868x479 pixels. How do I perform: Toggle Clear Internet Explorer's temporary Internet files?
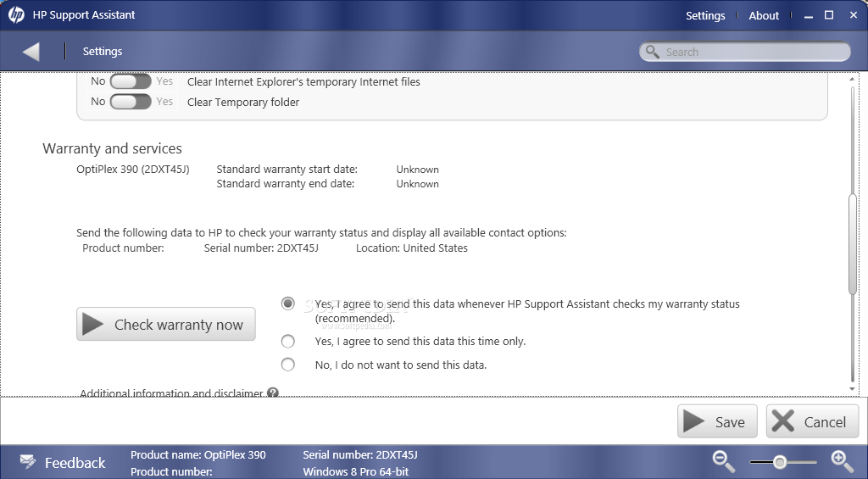130,81
